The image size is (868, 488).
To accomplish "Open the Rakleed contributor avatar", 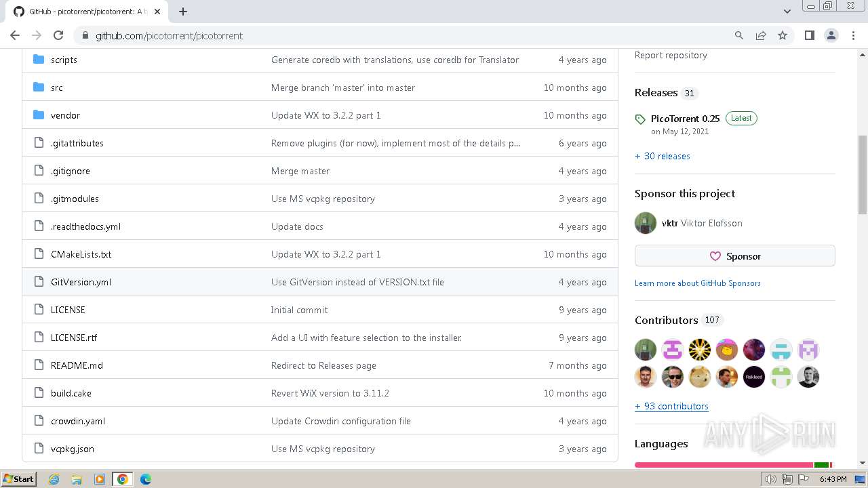I will (x=754, y=377).
